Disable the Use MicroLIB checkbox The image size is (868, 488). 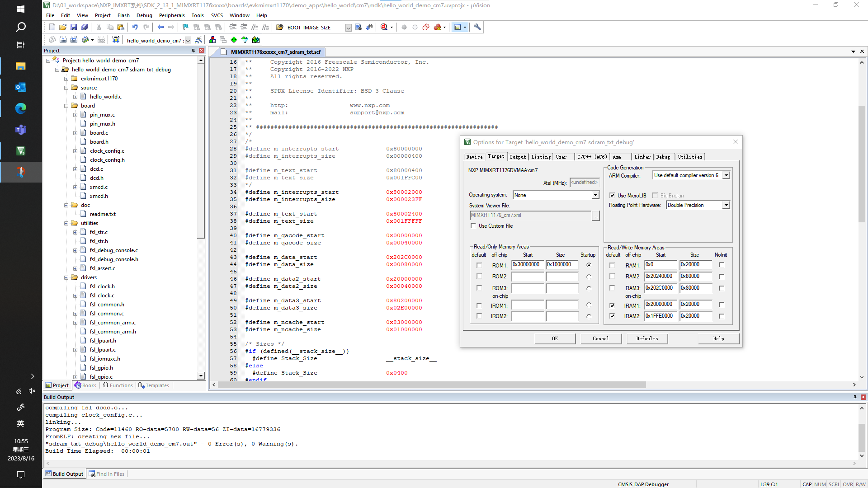click(612, 195)
